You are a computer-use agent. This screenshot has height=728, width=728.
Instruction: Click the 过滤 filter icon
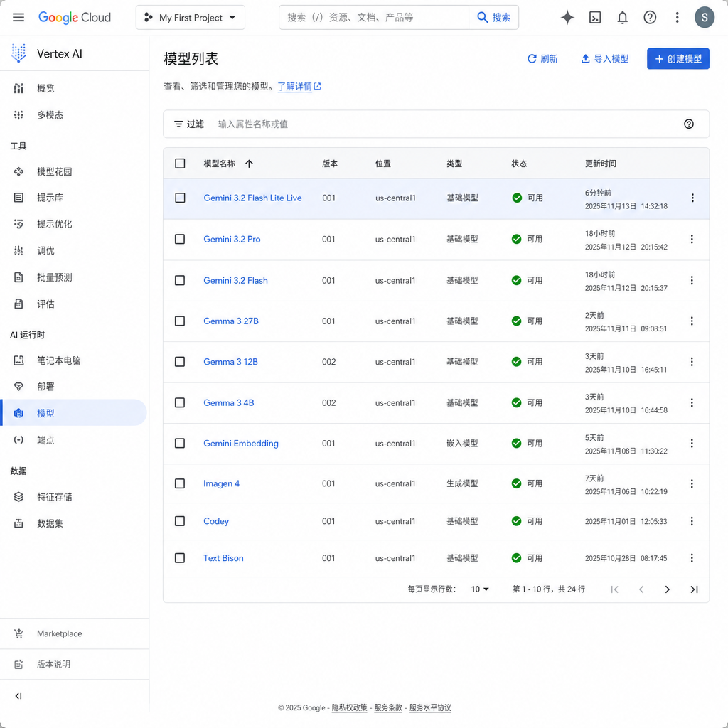point(178,124)
